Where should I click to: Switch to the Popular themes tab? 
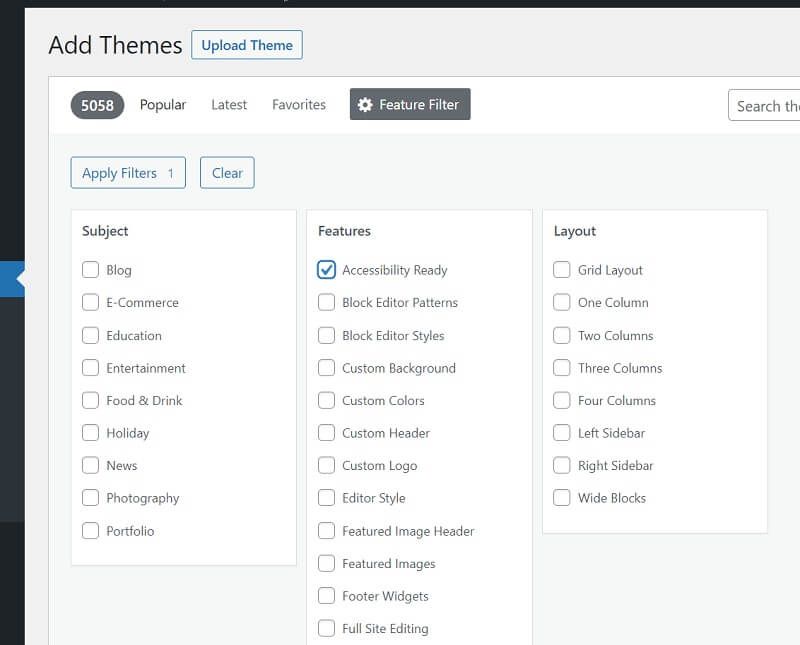(163, 105)
